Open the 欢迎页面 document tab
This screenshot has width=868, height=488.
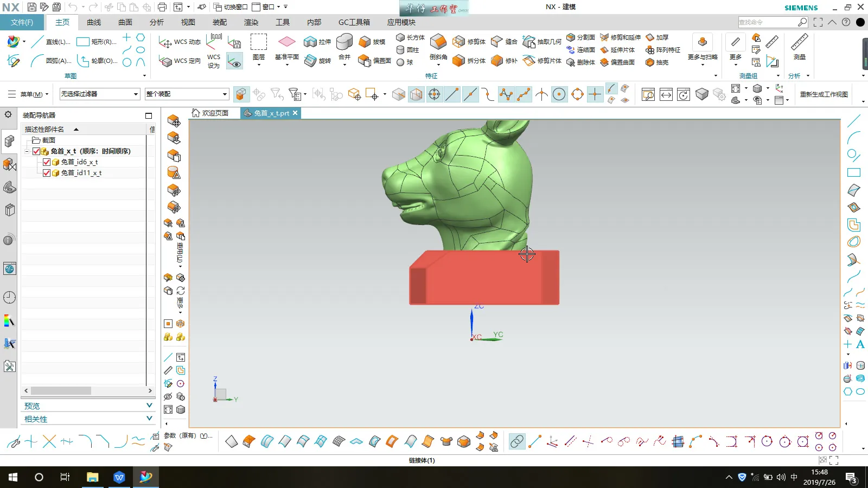(x=210, y=113)
